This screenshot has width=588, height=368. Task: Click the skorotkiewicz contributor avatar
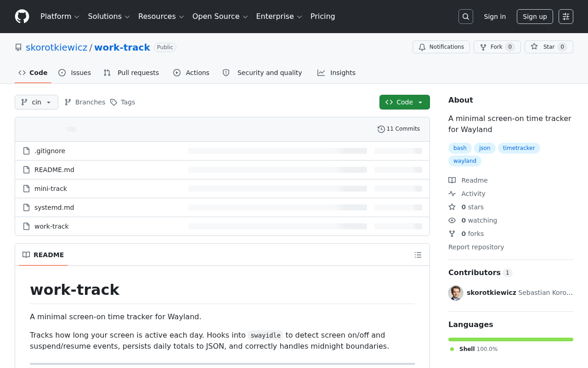[x=456, y=293]
